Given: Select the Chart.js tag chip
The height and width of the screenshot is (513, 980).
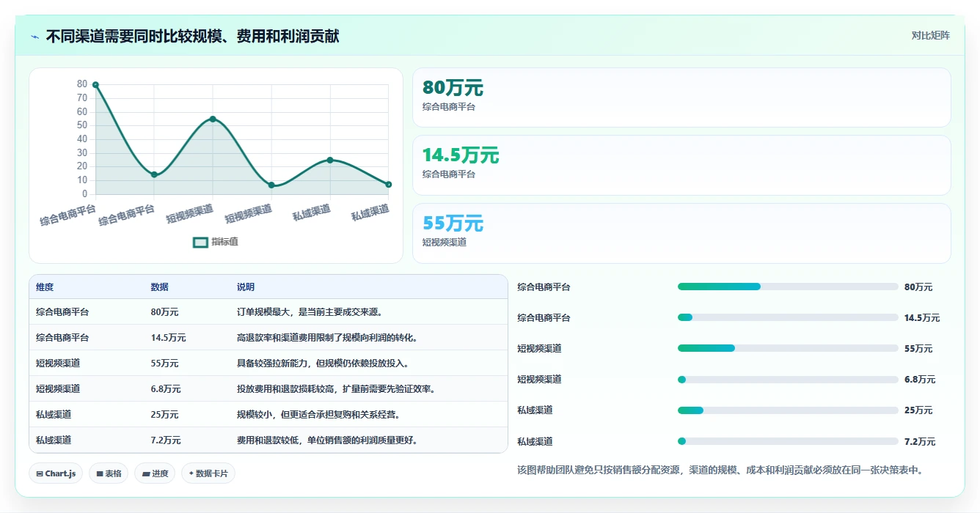Looking at the screenshot, I should tap(56, 473).
